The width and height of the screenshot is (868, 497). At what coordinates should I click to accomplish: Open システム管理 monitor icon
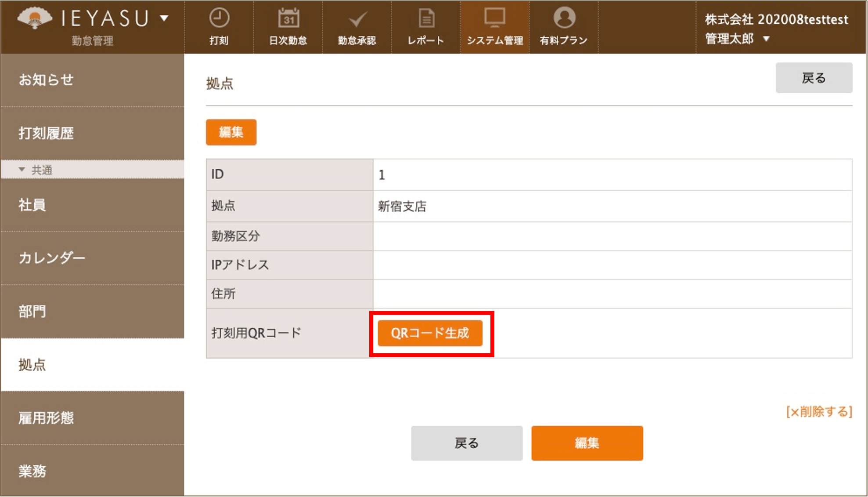pos(495,18)
